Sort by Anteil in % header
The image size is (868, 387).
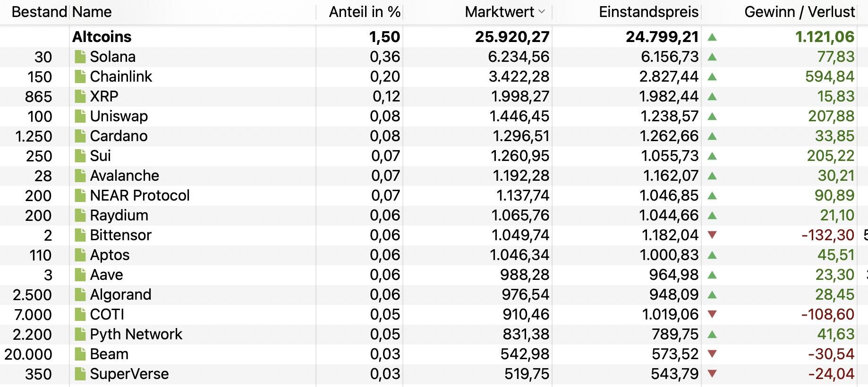[364, 12]
